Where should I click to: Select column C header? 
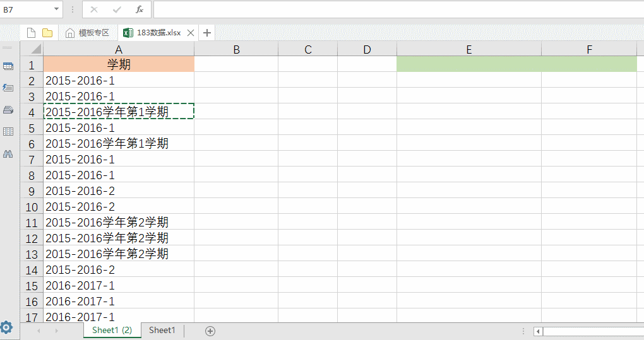pos(308,50)
